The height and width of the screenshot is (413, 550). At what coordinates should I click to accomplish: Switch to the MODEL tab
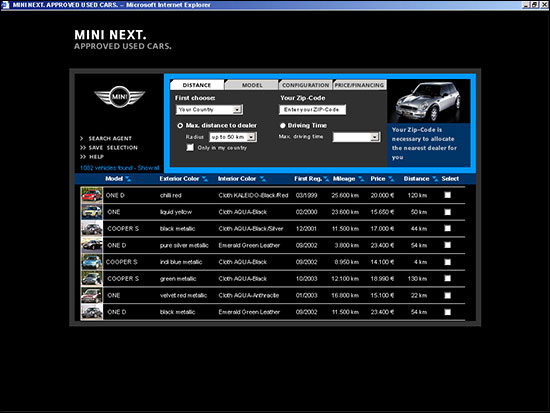[252, 85]
